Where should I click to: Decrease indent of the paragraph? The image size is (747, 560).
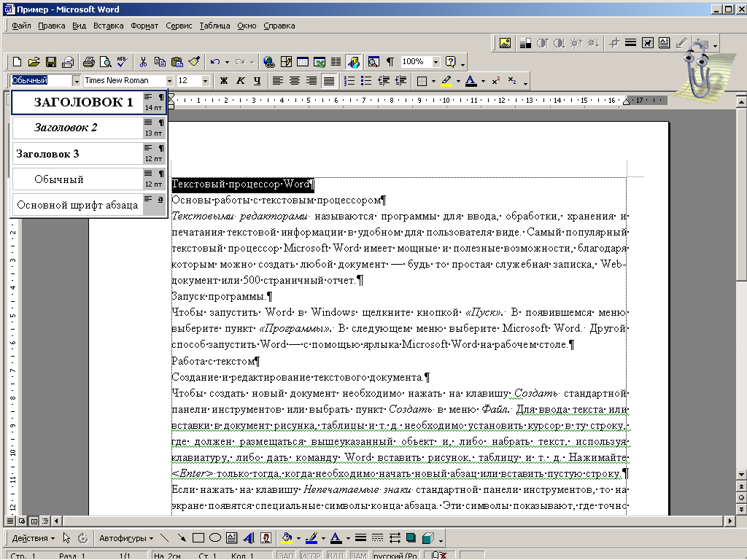point(384,81)
